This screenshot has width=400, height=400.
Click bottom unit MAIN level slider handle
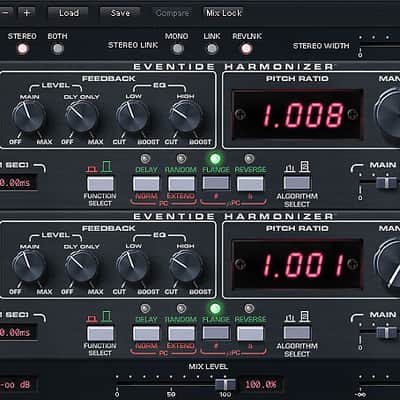[386, 333]
